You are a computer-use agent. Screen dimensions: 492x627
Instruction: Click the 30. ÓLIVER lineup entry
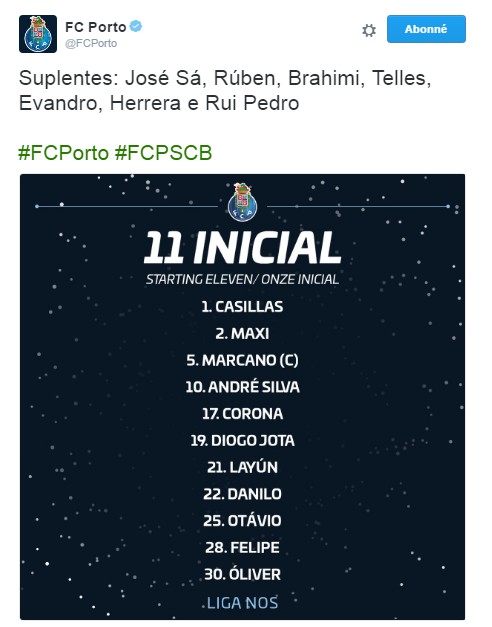tap(242, 574)
